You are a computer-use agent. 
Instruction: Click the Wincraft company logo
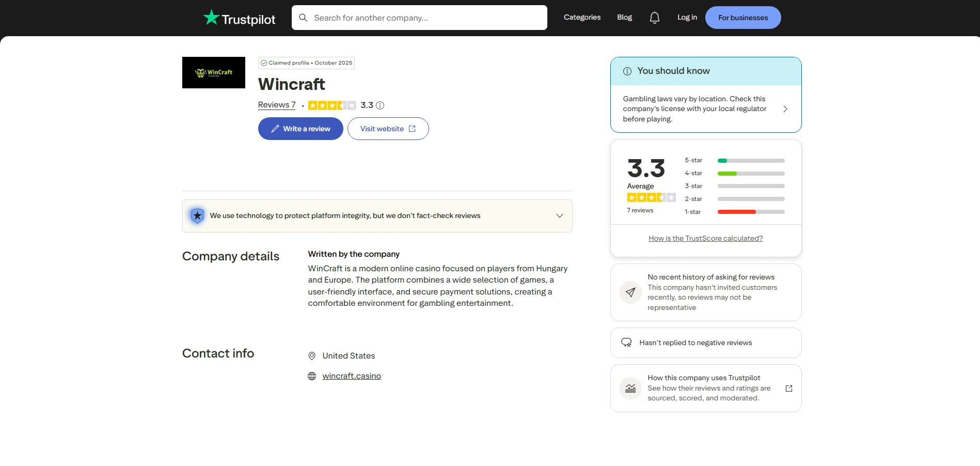(214, 72)
